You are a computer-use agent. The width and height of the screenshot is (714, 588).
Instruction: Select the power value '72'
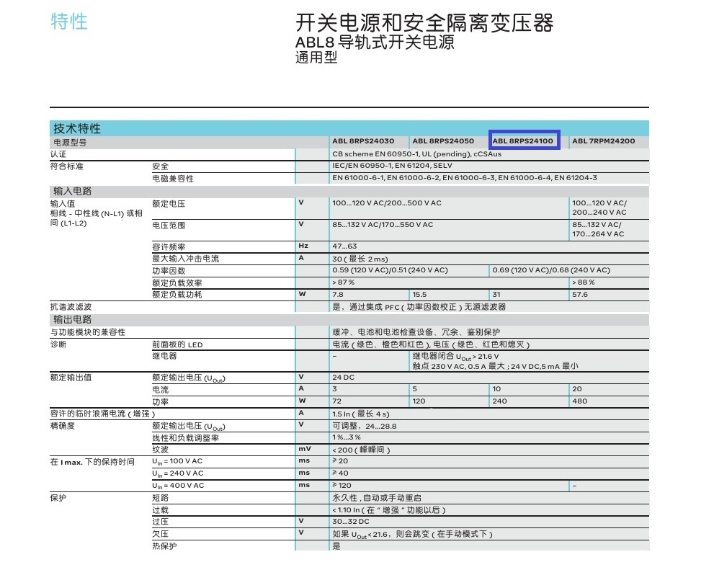[x=336, y=401]
